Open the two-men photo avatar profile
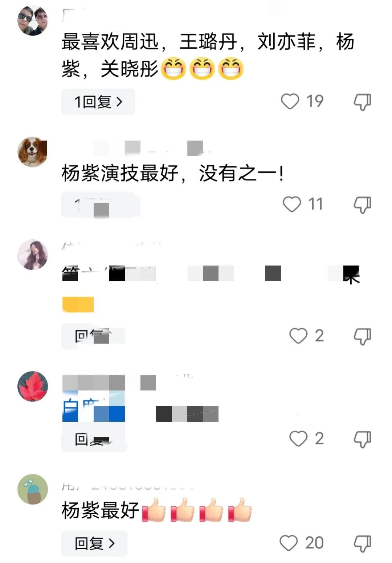392x563 pixels. click(x=33, y=20)
